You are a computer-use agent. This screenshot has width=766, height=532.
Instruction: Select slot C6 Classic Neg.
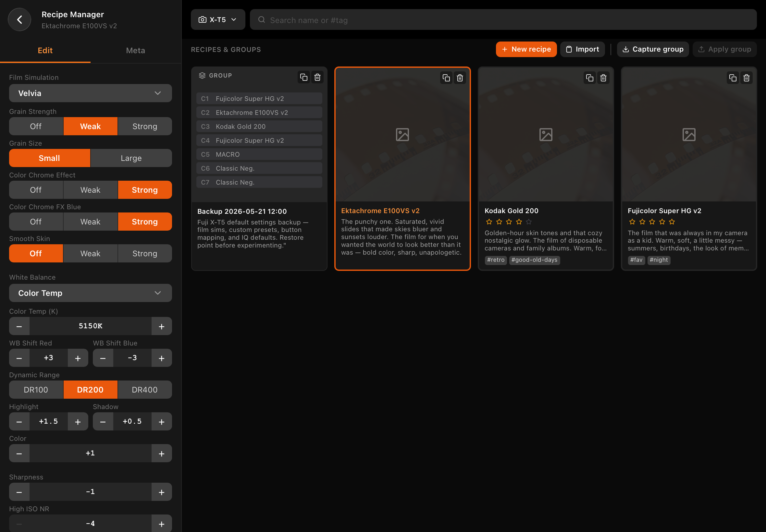pyautogui.click(x=259, y=169)
